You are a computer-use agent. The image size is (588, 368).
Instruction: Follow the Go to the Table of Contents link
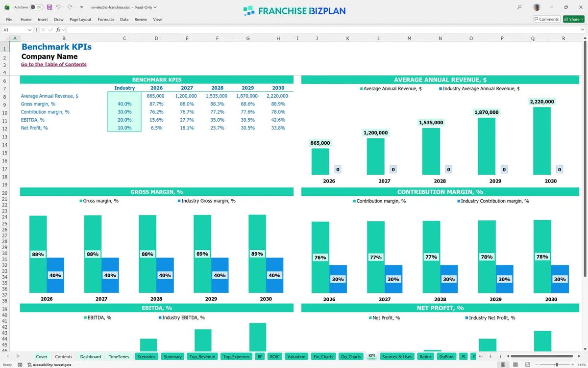tap(54, 64)
